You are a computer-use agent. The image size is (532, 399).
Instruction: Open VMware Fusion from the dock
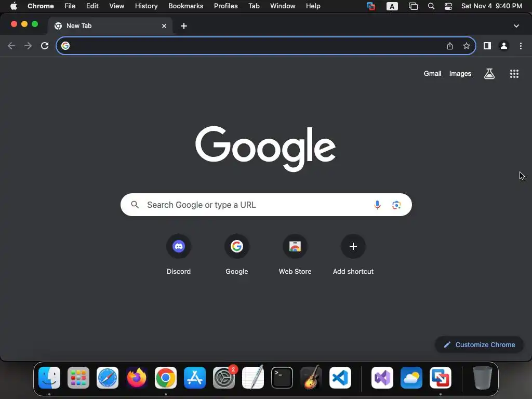pyautogui.click(x=441, y=378)
